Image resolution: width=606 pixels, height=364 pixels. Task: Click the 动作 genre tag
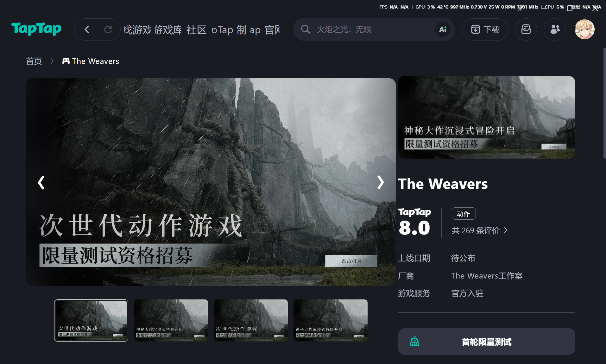464,214
